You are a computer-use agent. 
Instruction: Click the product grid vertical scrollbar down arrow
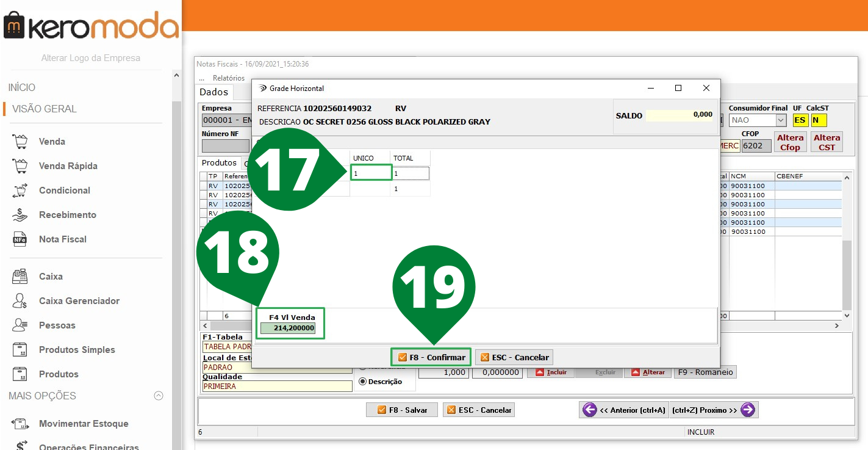(x=847, y=316)
